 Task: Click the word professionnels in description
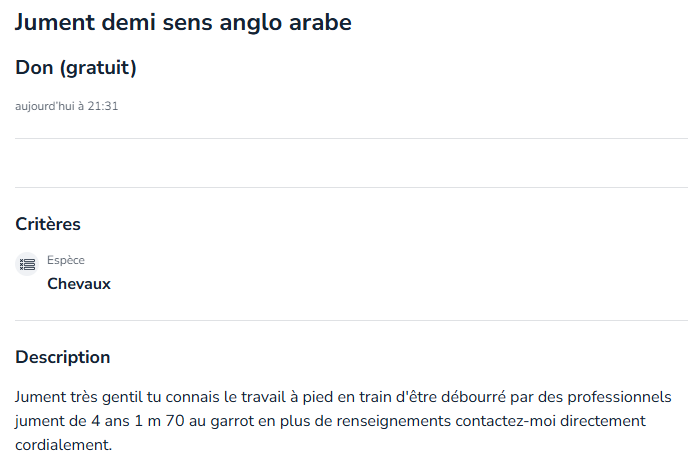pyautogui.click(x=620, y=397)
